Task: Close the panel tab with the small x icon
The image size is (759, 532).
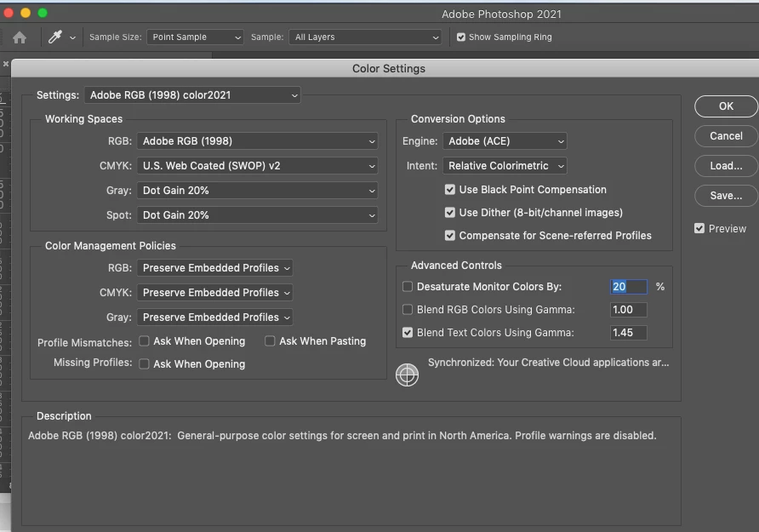Action: (6, 64)
